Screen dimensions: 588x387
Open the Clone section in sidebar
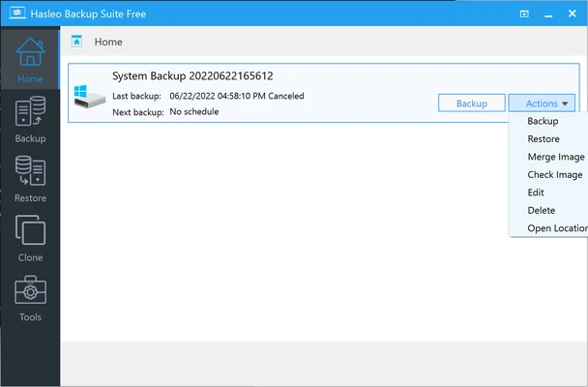point(30,239)
